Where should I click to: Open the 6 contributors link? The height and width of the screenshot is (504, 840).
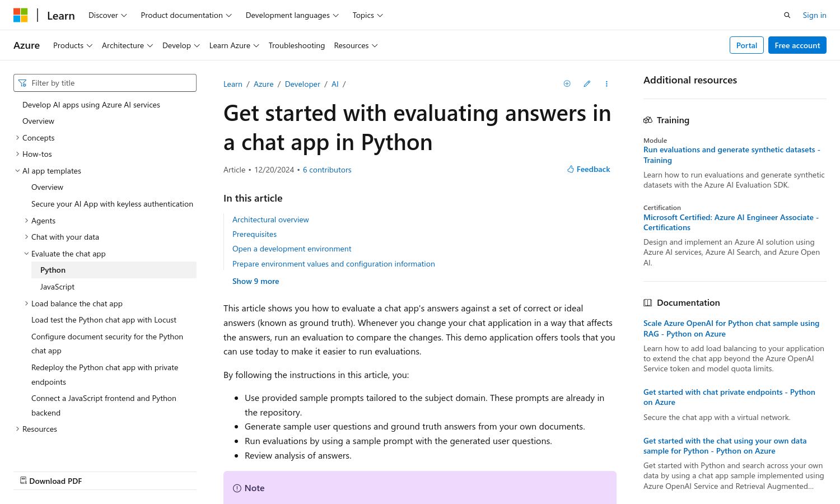pos(327,170)
